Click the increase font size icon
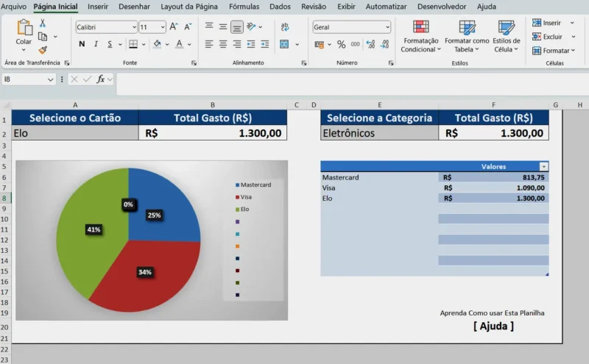Image resolution: width=589 pixels, height=364 pixels. [174, 26]
